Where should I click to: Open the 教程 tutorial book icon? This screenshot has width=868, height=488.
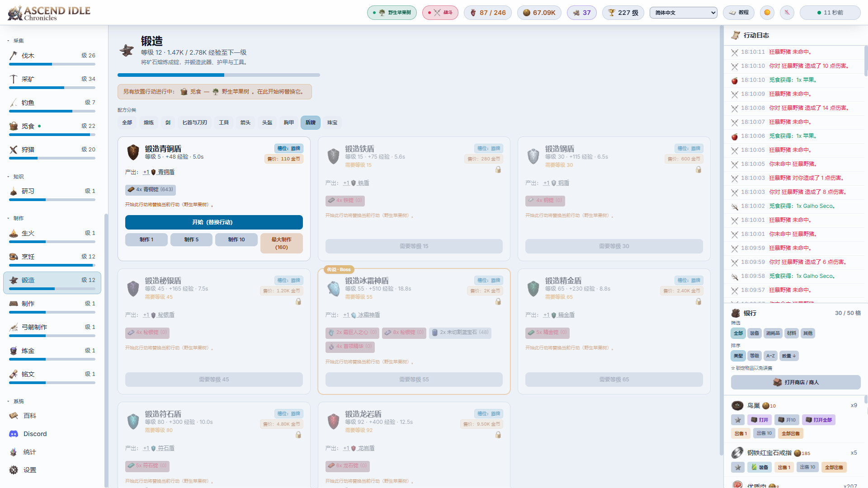[x=739, y=13]
